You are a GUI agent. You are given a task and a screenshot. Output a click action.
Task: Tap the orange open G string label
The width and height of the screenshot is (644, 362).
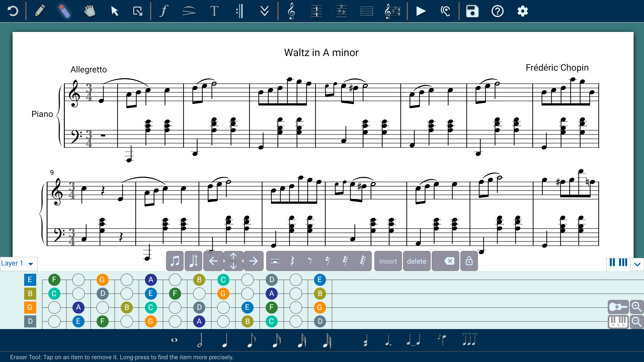(x=30, y=307)
